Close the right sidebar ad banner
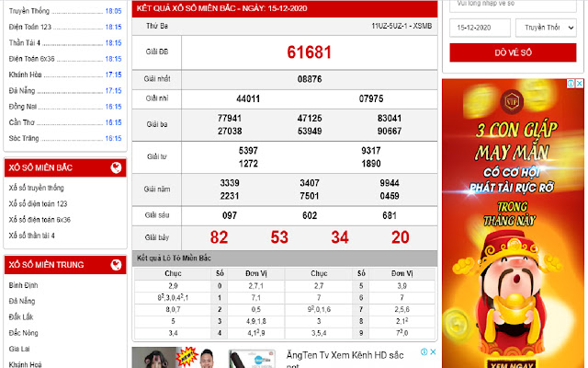 [x=581, y=84]
